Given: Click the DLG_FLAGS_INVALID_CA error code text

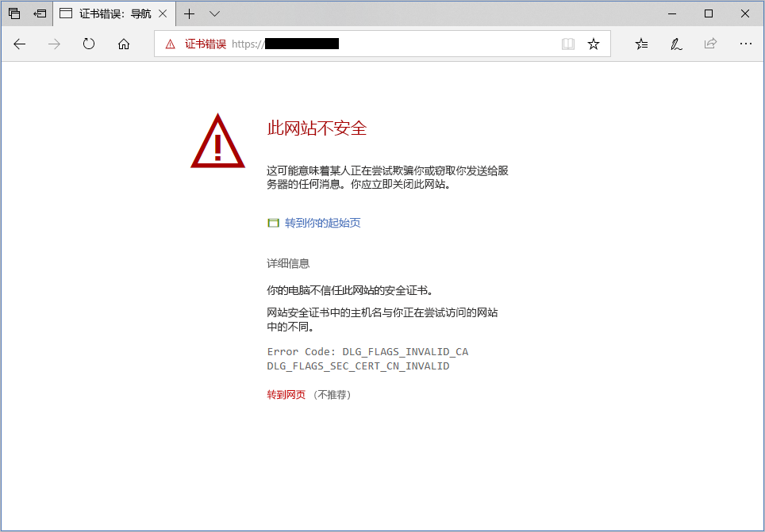Looking at the screenshot, I should click(x=405, y=351).
